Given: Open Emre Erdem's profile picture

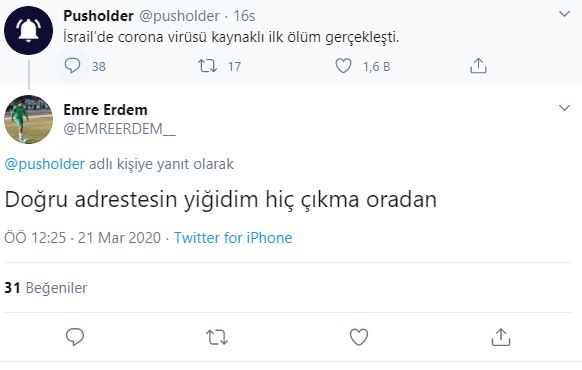Looking at the screenshot, I should pos(29,119).
